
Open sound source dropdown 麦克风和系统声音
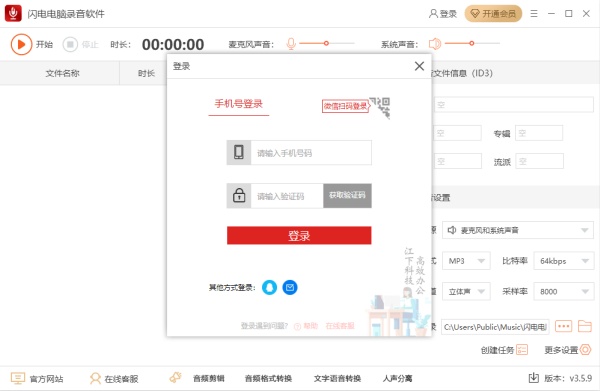click(x=517, y=230)
